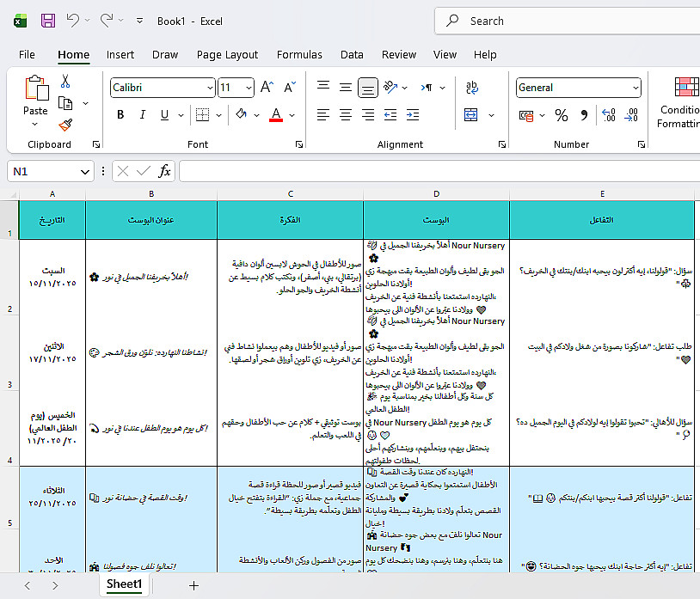This screenshot has width=700, height=599.
Task: Align text left
Action: tap(323, 114)
